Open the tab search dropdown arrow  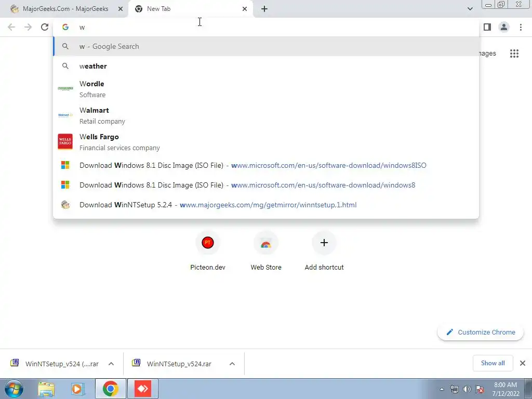(x=470, y=9)
